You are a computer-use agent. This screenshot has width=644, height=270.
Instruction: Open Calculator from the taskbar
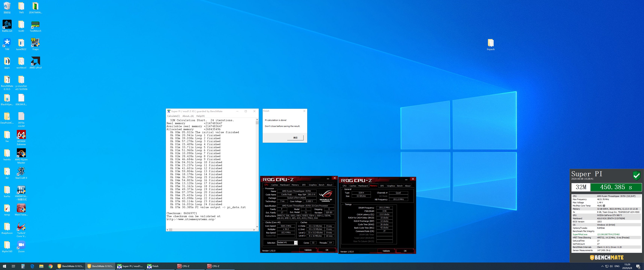coord(23,266)
